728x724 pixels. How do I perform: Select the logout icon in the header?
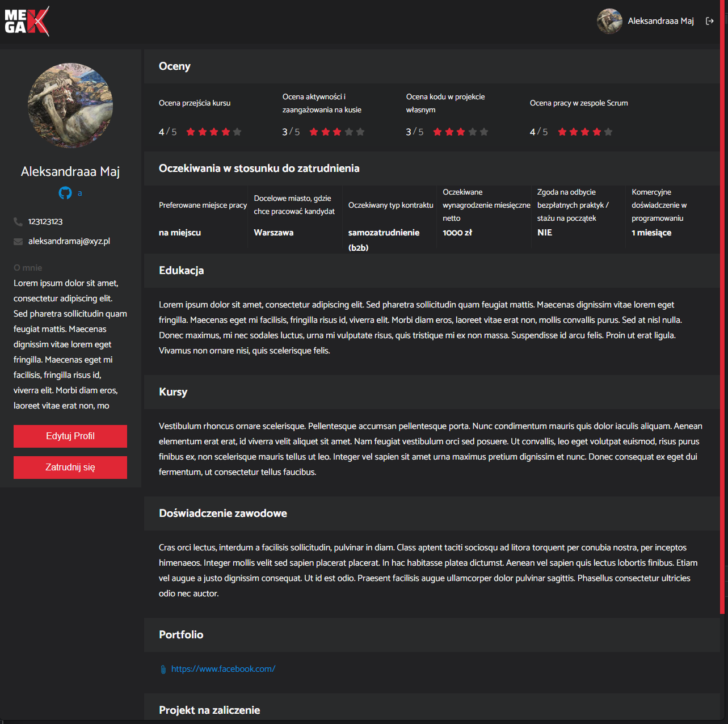coord(710,21)
